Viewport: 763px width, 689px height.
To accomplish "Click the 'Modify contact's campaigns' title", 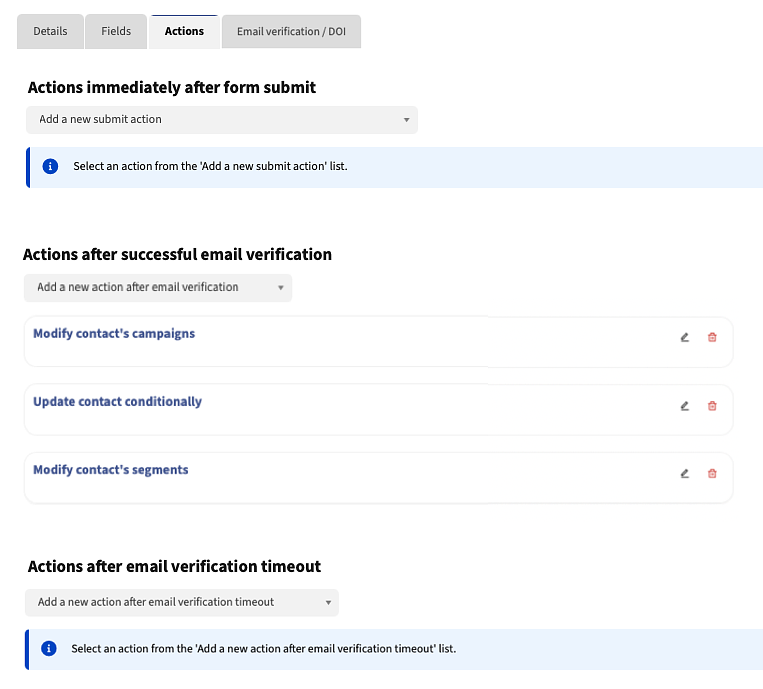I will tap(114, 334).
